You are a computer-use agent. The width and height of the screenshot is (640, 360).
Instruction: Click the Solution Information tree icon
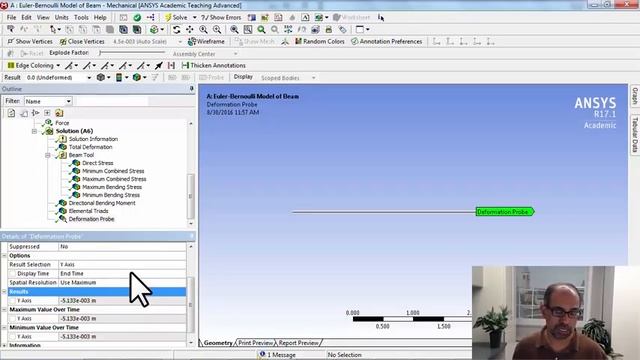[62, 139]
